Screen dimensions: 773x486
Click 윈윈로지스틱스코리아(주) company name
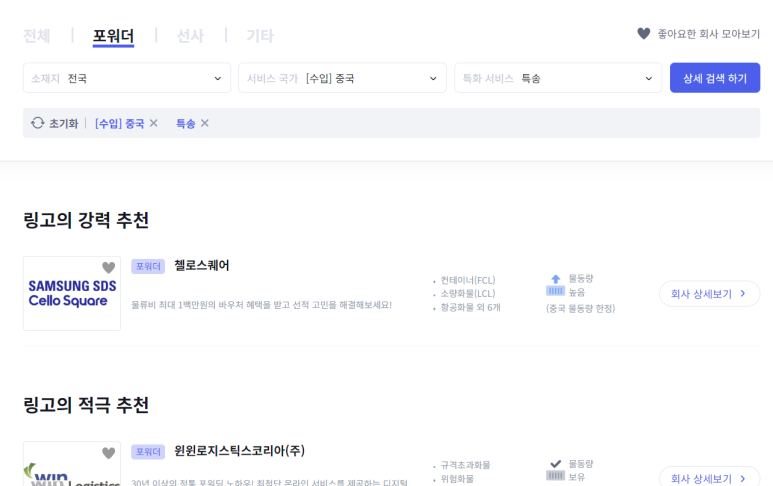(240, 451)
